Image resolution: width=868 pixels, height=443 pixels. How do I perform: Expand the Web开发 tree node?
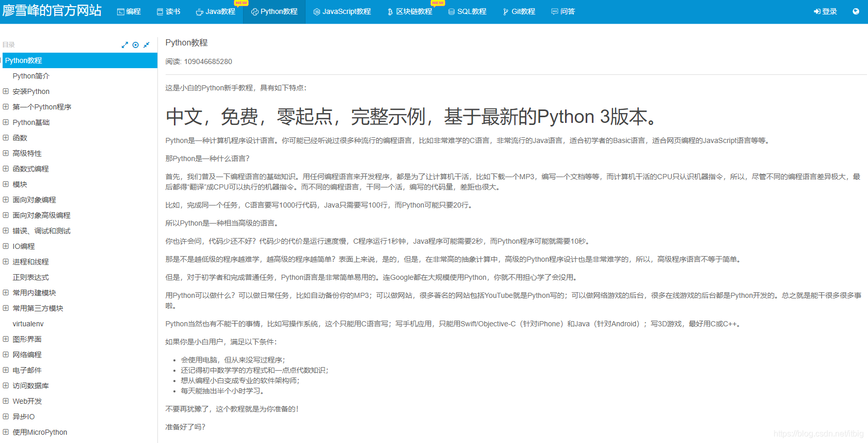[x=6, y=401]
